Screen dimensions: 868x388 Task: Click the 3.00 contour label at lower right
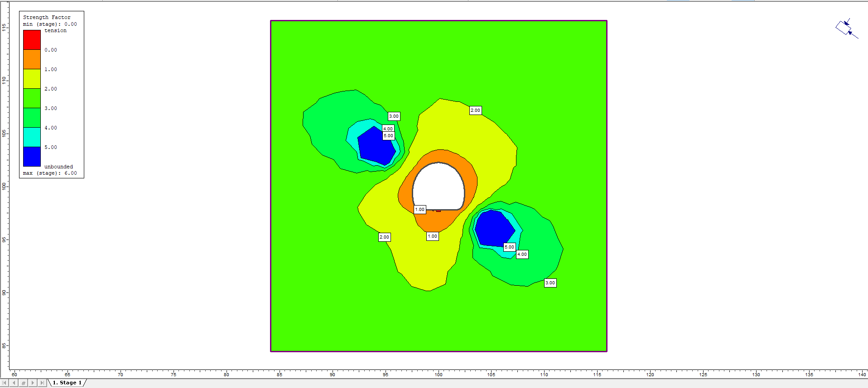click(550, 283)
